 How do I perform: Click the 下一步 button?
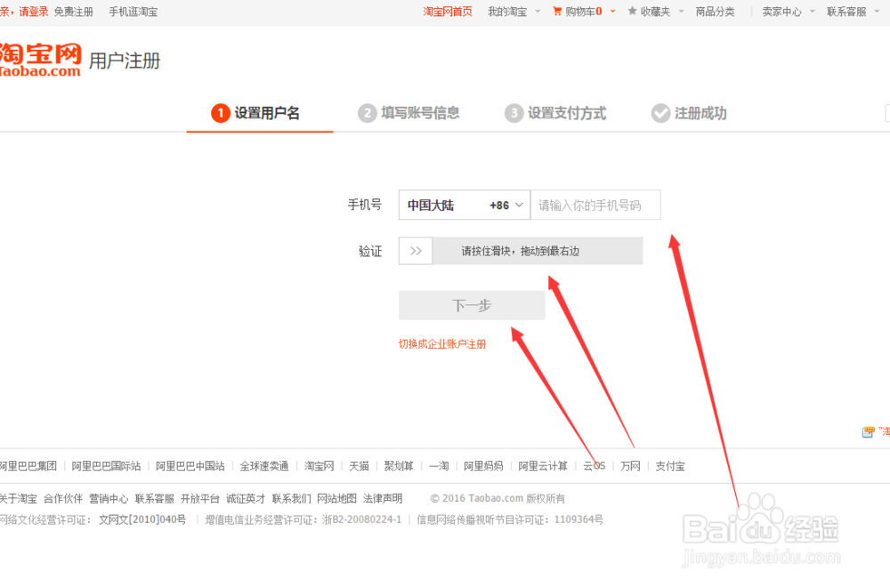point(472,305)
